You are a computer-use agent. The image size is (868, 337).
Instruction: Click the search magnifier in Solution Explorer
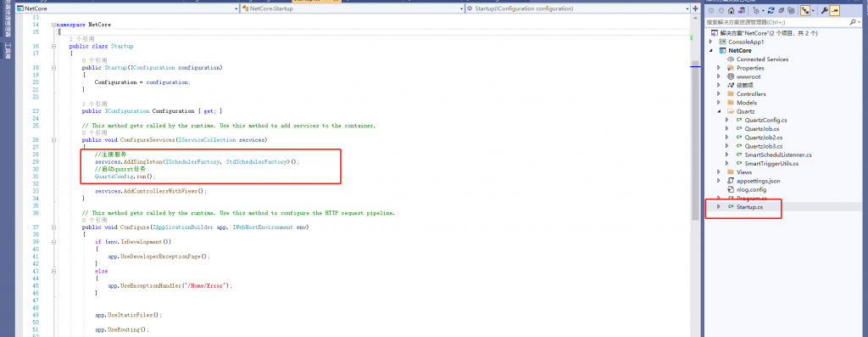click(853, 22)
